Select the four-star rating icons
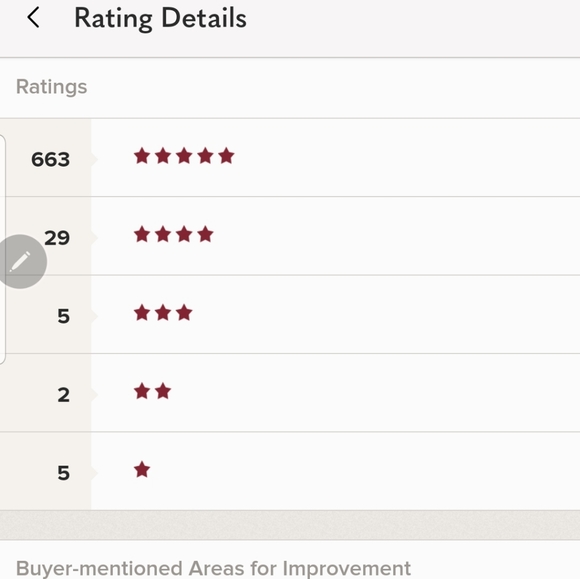580x579 pixels. [173, 235]
